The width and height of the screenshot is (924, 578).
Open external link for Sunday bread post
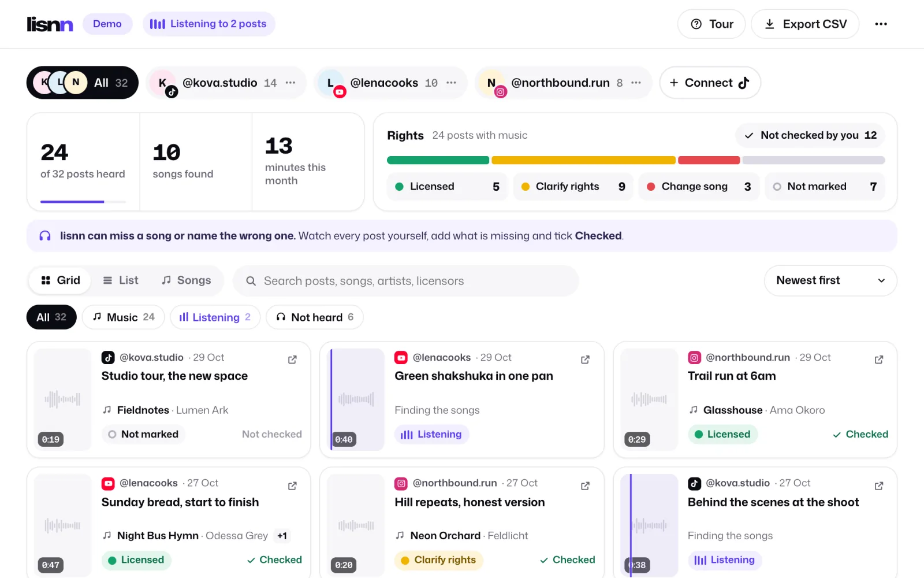pos(292,486)
